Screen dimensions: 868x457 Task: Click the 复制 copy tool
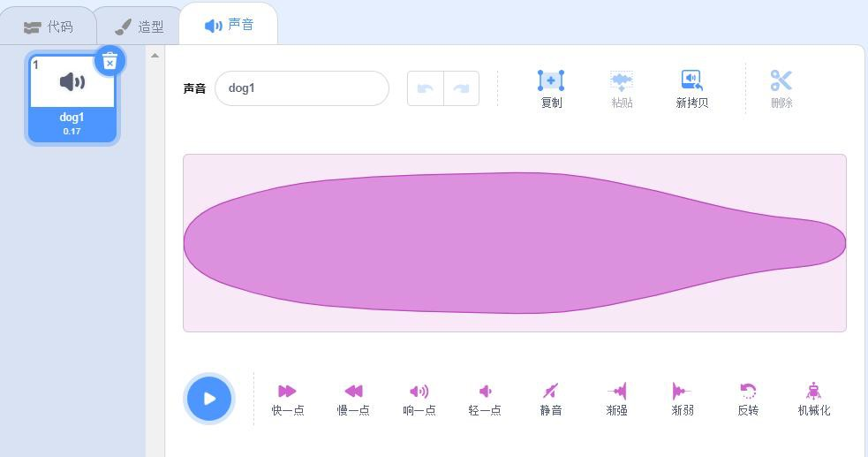tap(551, 88)
